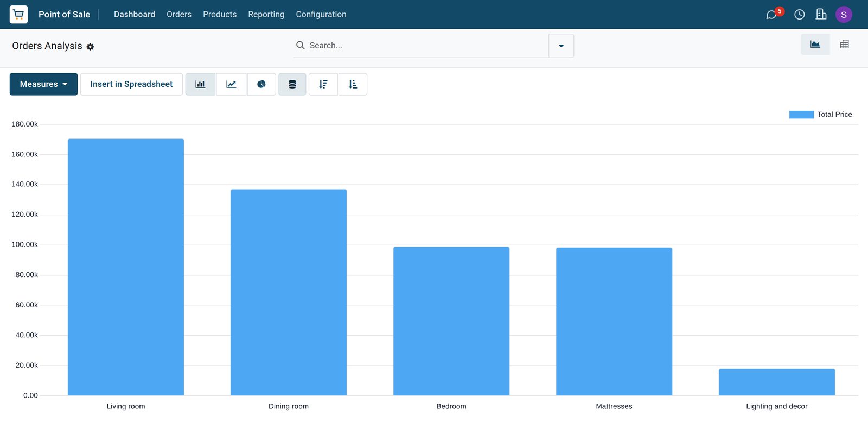Click the Dining room bar
The image size is (868, 422).
click(x=289, y=292)
